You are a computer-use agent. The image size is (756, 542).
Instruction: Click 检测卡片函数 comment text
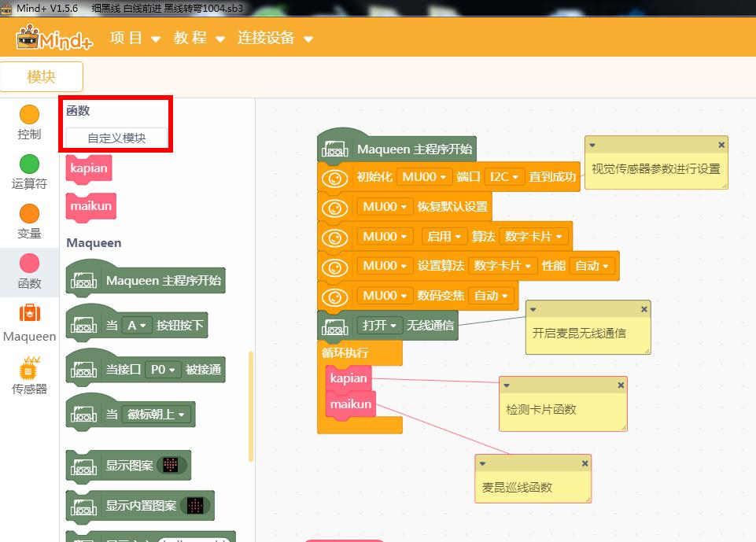pyautogui.click(x=541, y=409)
